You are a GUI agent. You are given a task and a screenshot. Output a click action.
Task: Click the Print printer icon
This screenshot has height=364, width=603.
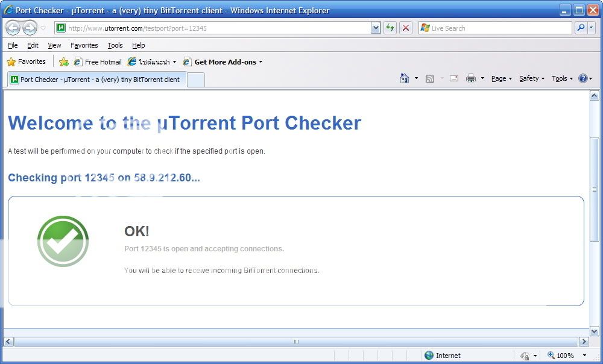pyautogui.click(x=471, y=78)
